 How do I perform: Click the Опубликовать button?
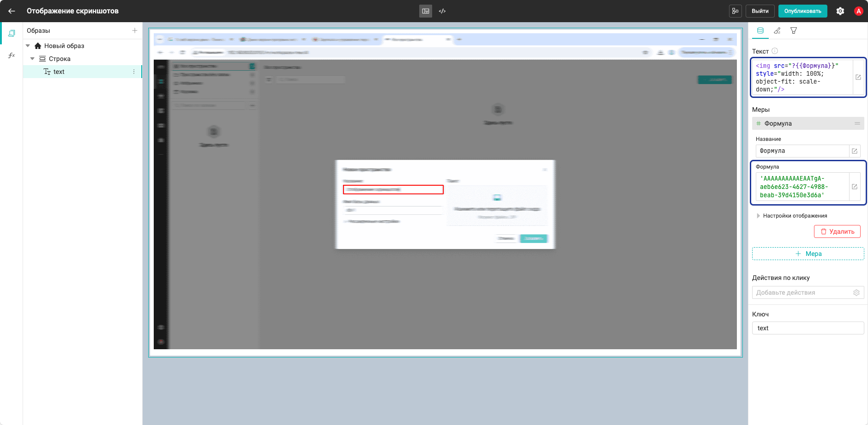(802, 11)
